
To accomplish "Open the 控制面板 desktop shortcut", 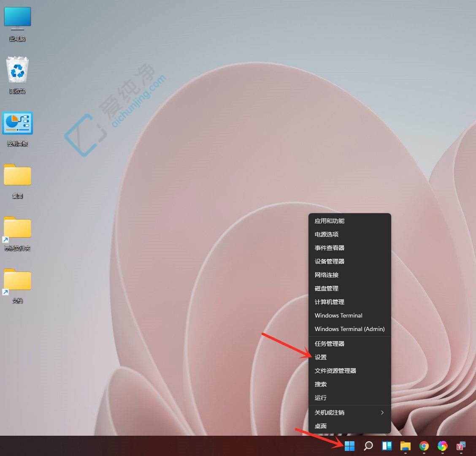I will [17, 123].
